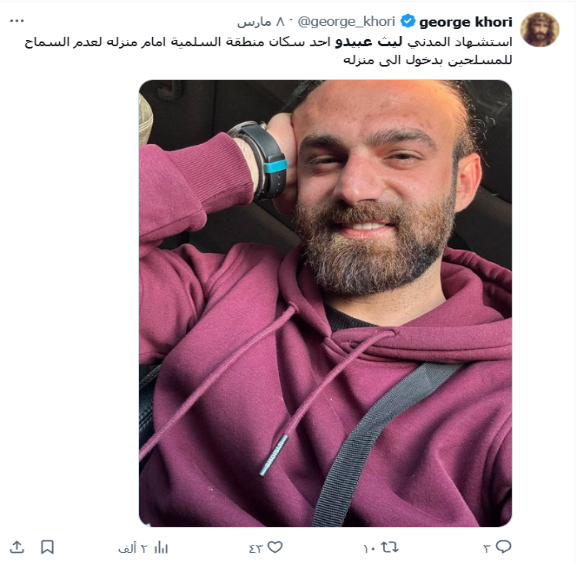577x563 pixels.
Task: Click the second text line للمسلحين بدخول الى منزله
Action: (x=428, y=60)
